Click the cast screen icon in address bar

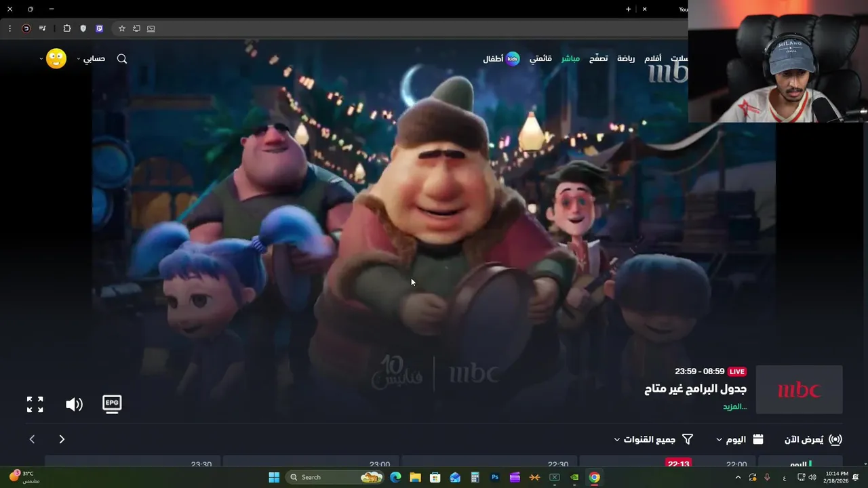point(151,28)
